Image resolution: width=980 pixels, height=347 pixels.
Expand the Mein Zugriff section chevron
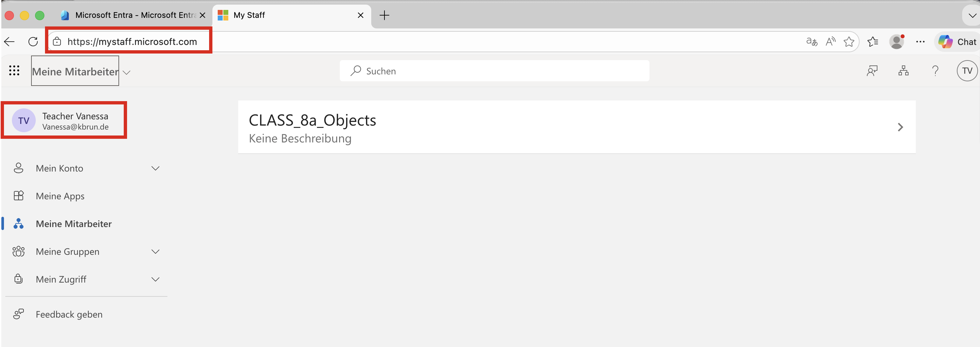(155, 279)
